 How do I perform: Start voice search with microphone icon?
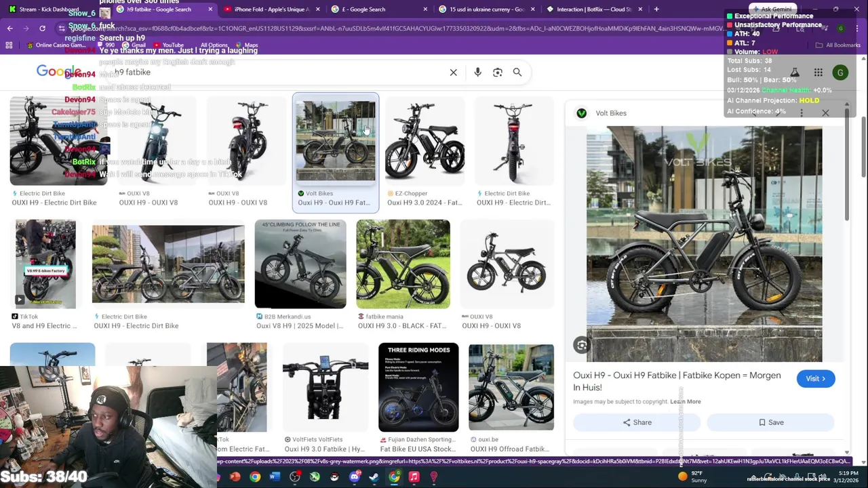tap(477, 73)
